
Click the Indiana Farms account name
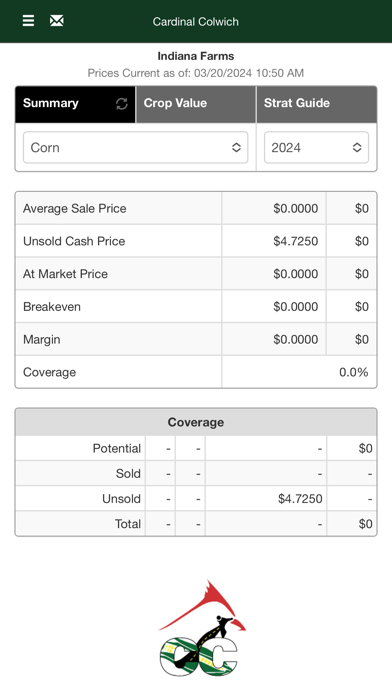click(196, 56)
